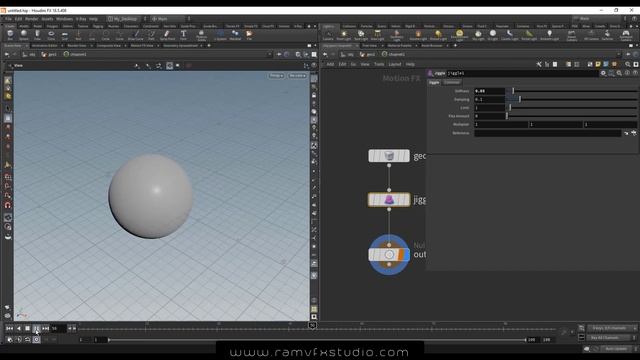The image size is (640, 360).
Task: Click the jiggle node name field
Action: (522, 73)
